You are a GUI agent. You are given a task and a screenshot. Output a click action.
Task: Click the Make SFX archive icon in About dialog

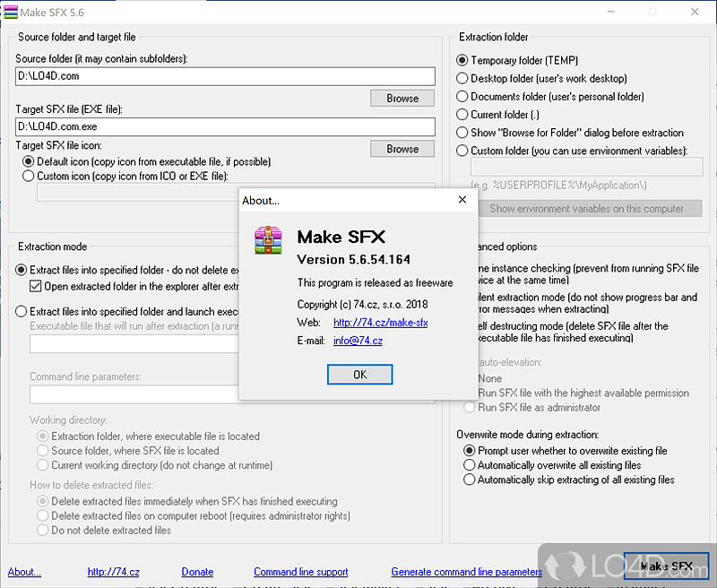pyautogui.click(x=268, y=240)
